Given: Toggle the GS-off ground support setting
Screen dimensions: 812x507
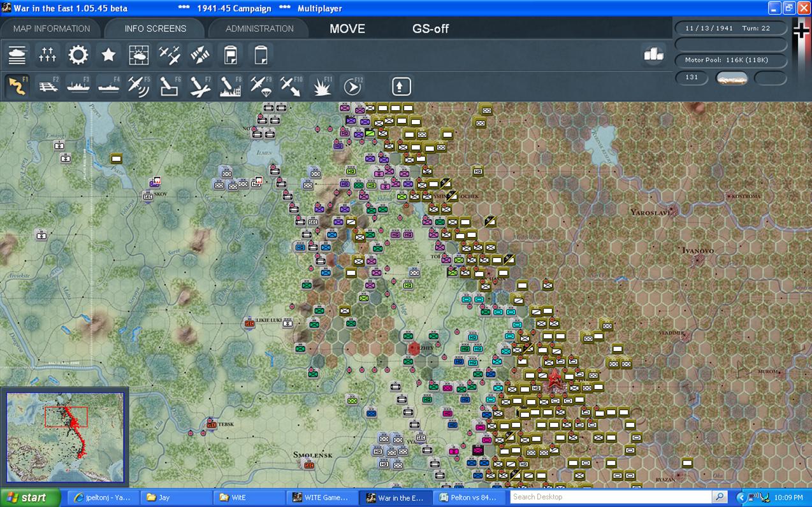Looking at the screenshot, I should coord(431,29).
